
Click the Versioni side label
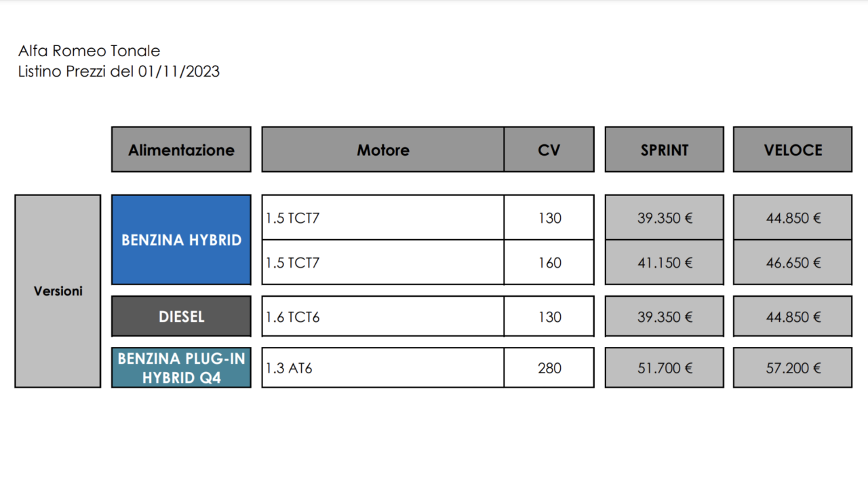[58, 291]
